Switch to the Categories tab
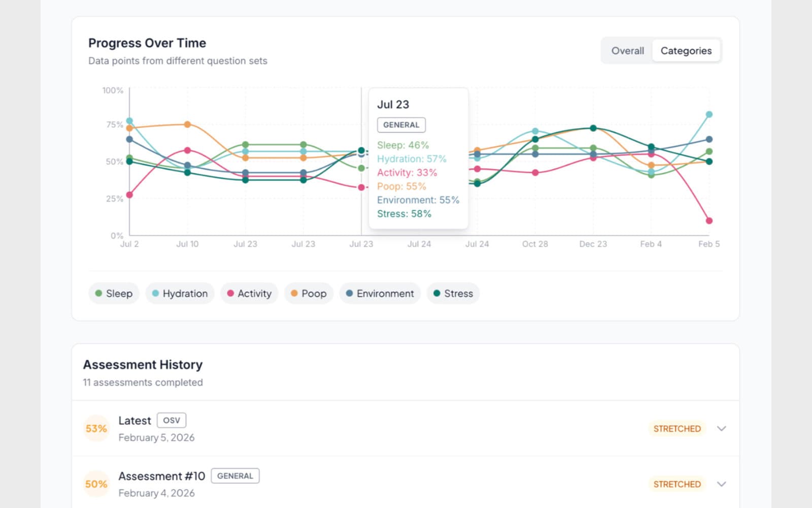This screenshot has width=812, height=508. click(x=686, y=50)
